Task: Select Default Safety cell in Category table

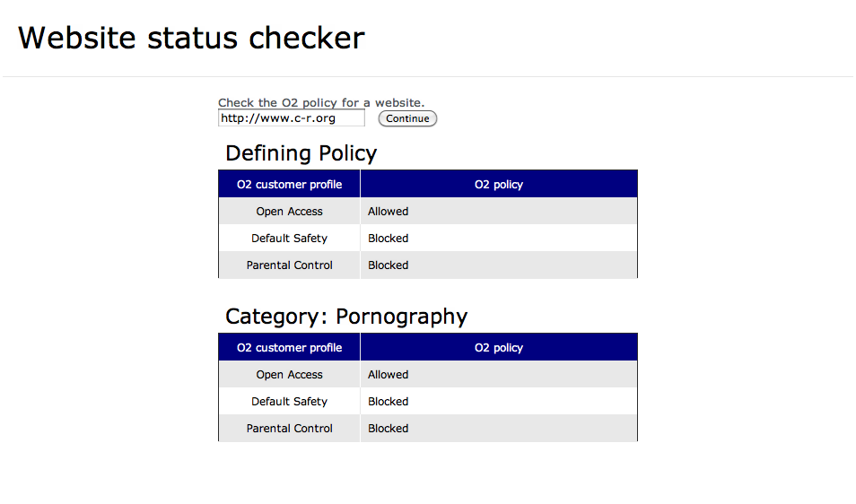Action: click(289, 402)
